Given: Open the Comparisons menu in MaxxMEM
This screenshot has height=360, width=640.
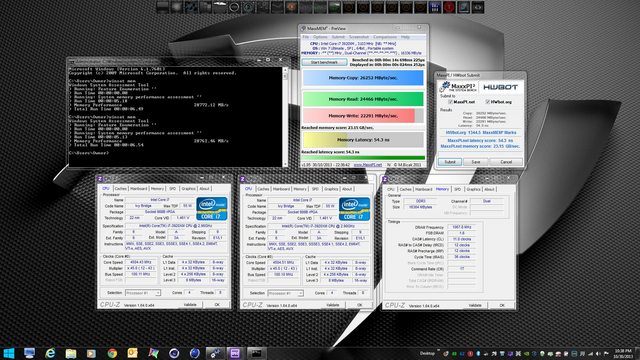Looking at the screenshot, I should click(385, 37).
